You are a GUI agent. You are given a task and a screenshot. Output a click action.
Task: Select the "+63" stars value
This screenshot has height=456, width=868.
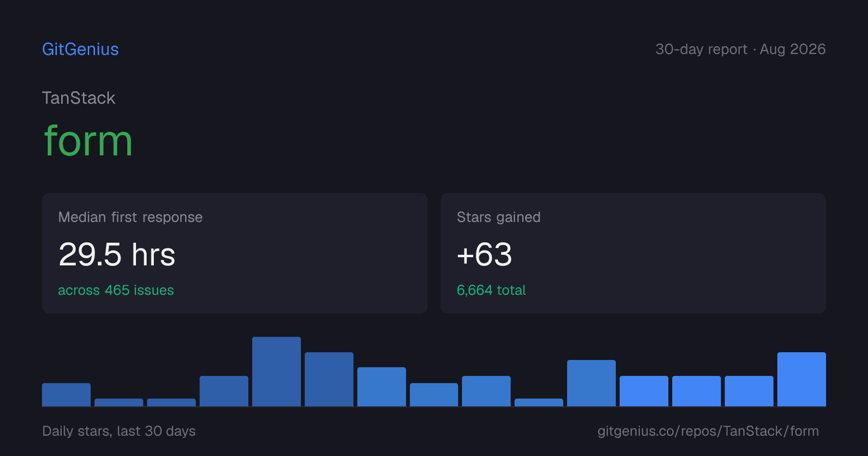coord(484,254)
